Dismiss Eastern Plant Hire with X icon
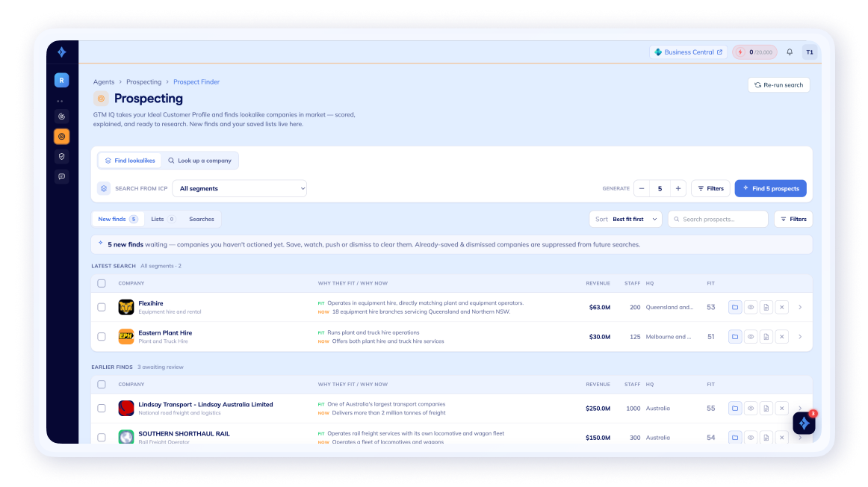868x487 pixels. [x=781, y=336]
